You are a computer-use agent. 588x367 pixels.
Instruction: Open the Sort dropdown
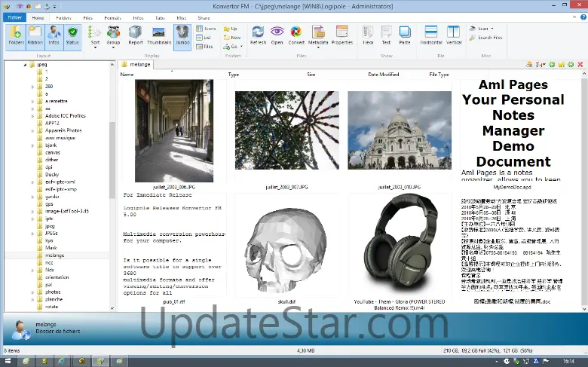[x=95, y=36]
